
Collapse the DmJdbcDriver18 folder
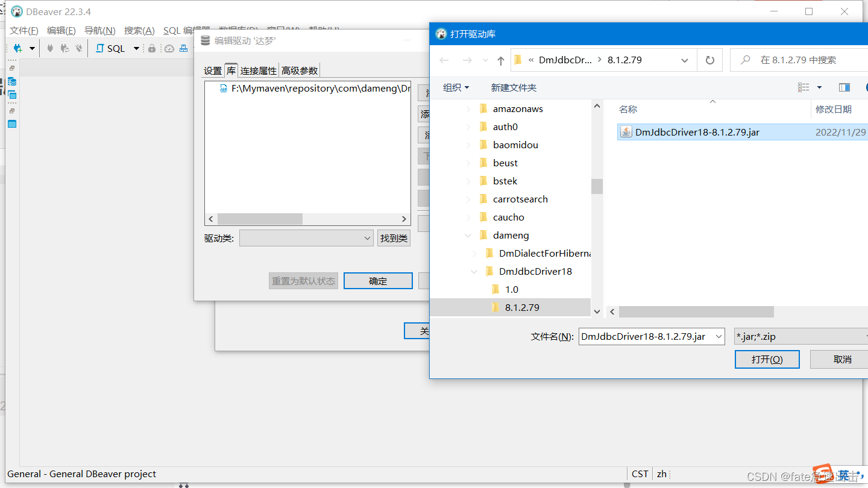click(474, 272)
